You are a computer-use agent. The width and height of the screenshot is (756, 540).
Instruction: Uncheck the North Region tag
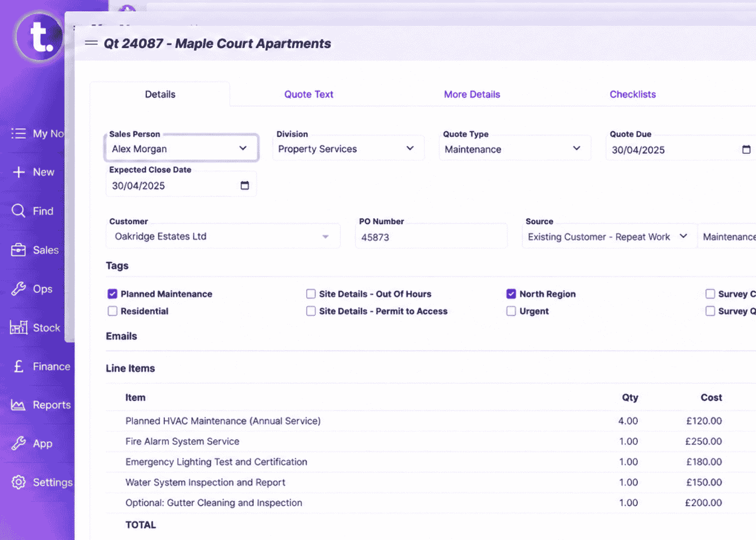[x=511, y=294]
